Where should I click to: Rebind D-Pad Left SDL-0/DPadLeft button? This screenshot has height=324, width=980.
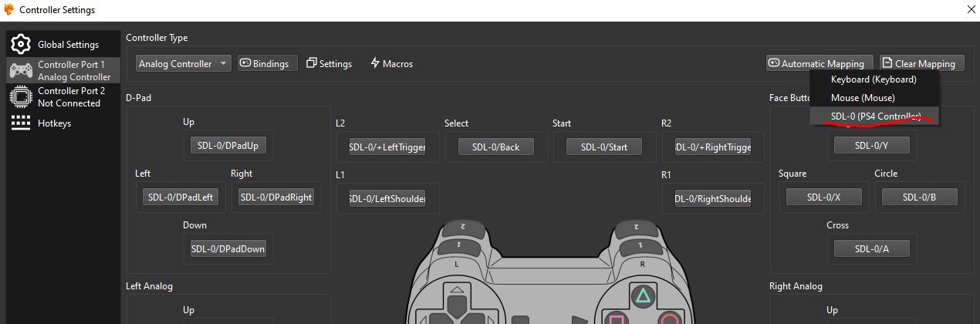click(180, 197)
